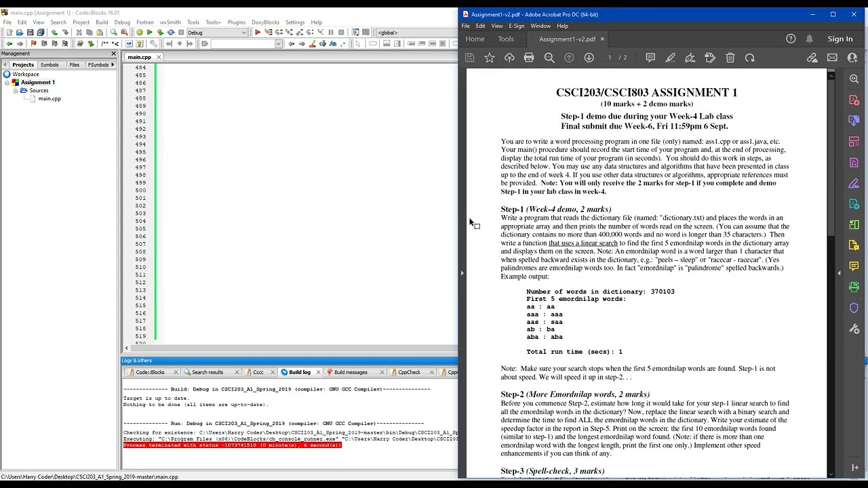Screen dimensions: 868x488
Task: Click the Acrobat find text magnifier icon
Action: 549,58
